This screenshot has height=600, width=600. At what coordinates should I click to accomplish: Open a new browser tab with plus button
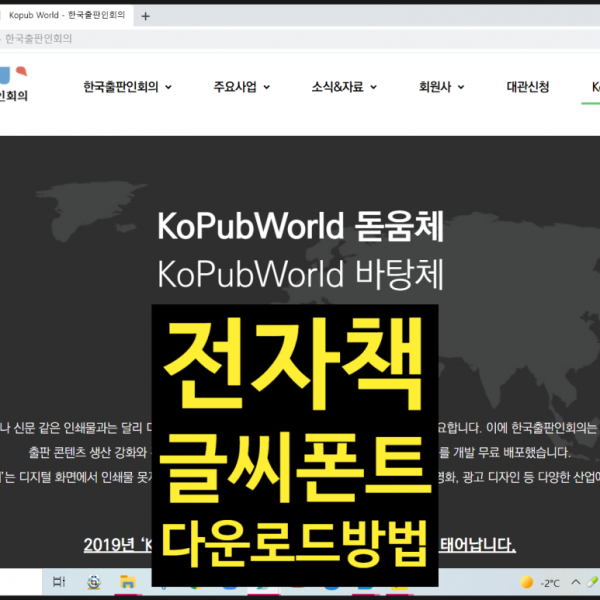pos(145,16)
